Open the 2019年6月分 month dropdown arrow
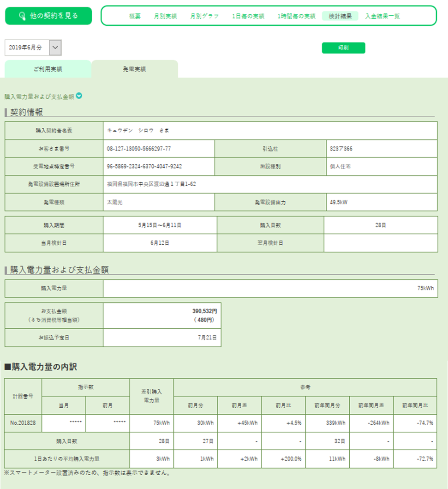 coord(55,48)
